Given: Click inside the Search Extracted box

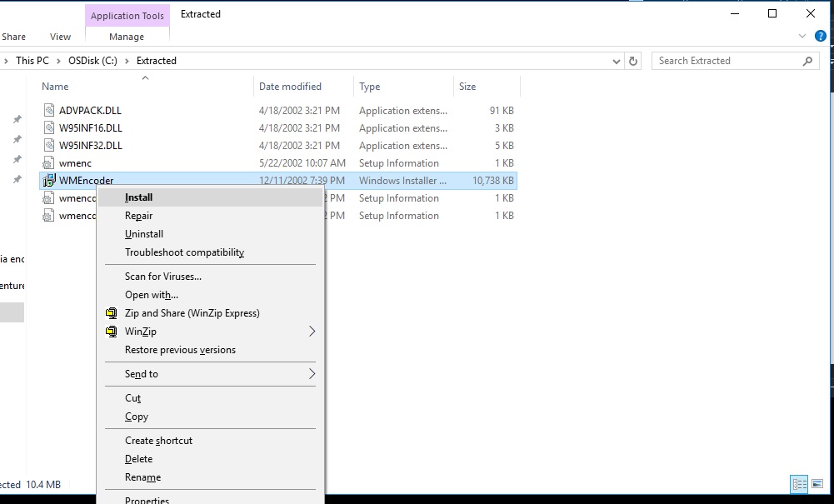Looking at the screenshot, I should [x=725, y=60].
